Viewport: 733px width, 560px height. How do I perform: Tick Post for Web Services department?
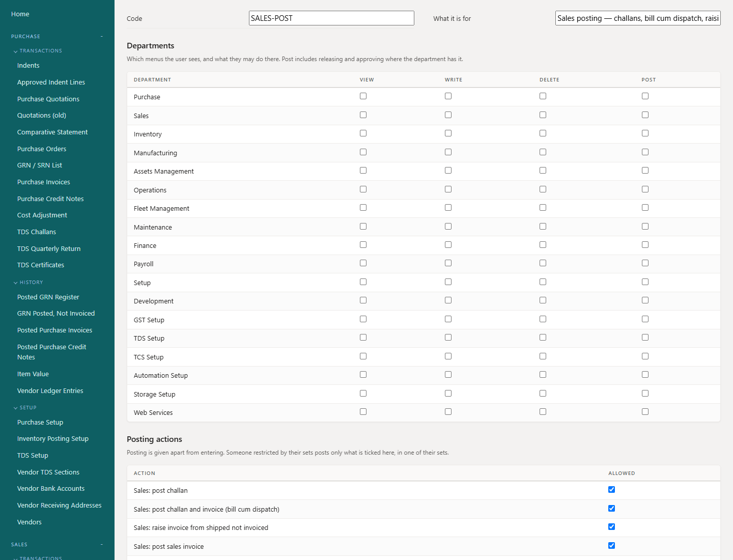(645, 412)
